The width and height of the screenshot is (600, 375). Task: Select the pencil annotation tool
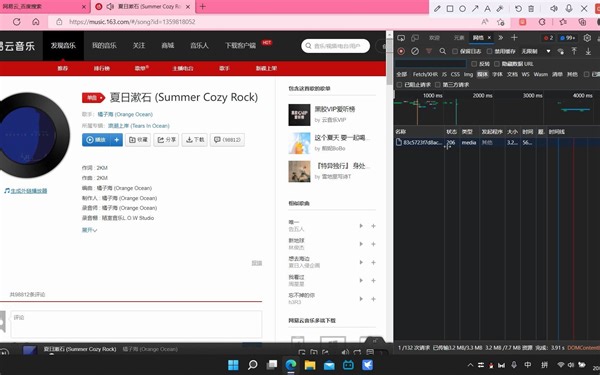tap(437, 8)
